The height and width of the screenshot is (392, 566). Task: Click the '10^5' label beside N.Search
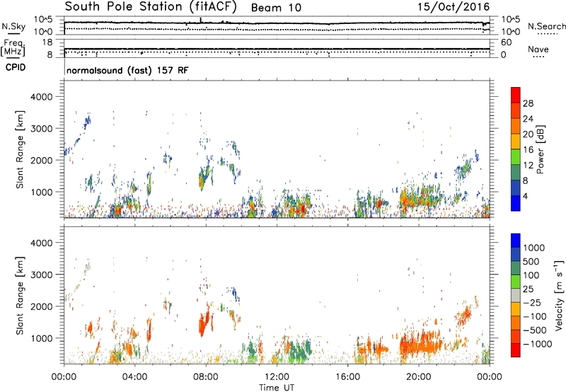tap(511, 20)
